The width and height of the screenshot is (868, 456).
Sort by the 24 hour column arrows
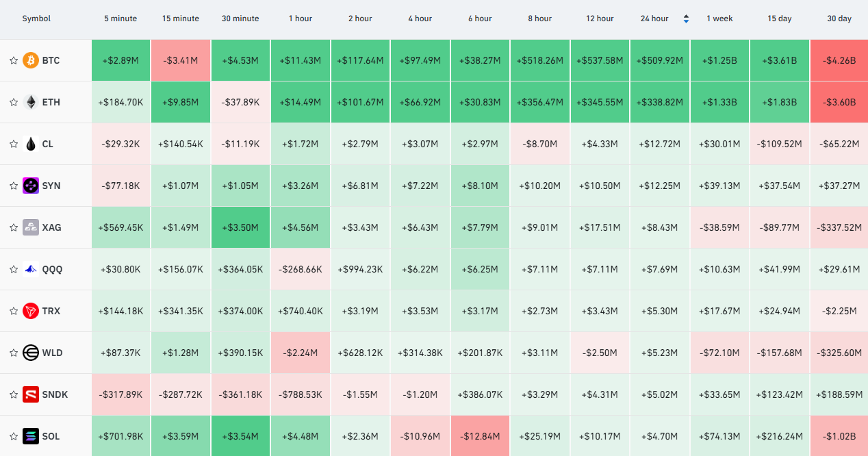pyautogui.click(x=687, y=18)
